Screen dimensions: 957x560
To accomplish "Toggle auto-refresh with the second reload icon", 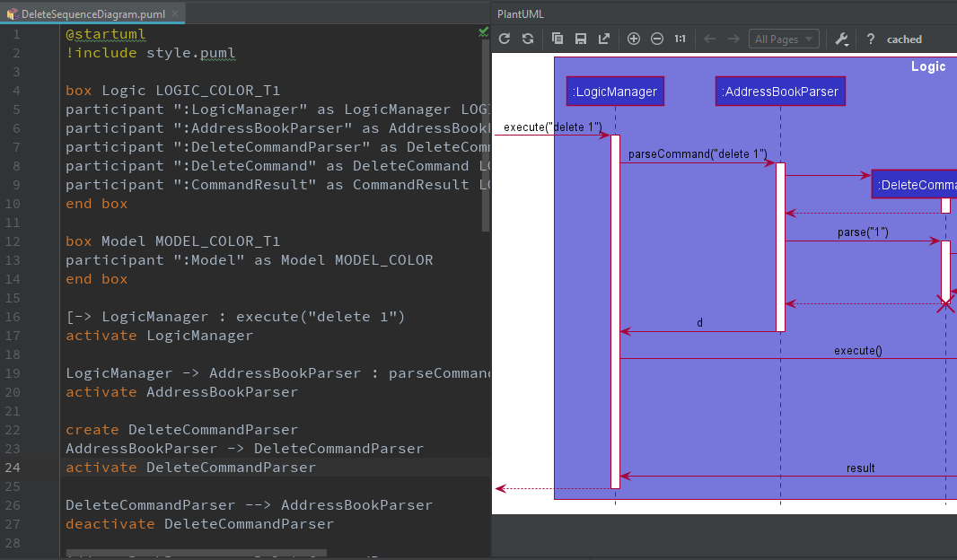I will [528, 39].
